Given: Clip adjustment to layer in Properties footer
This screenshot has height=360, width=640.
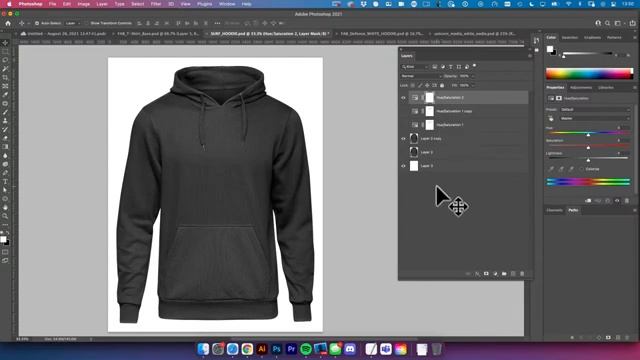Looking at the screenshot, I should (x=588, y=200).
